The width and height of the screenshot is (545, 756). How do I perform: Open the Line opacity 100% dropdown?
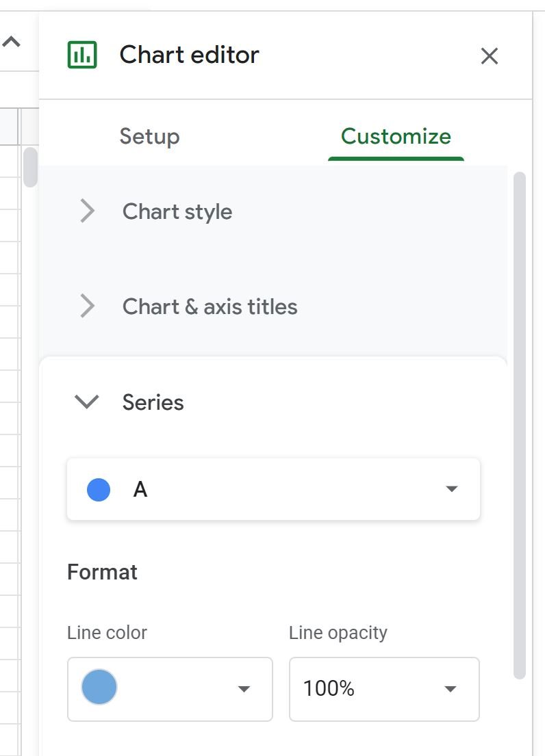coord(384,688)
